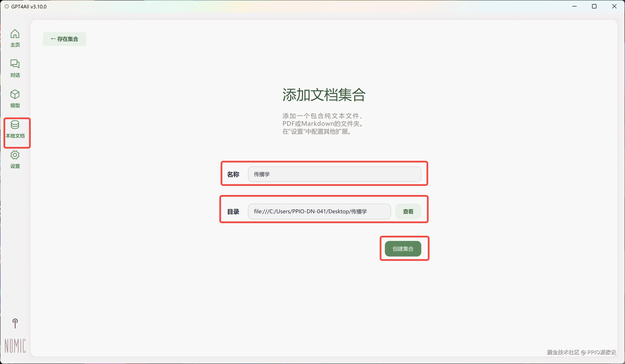The width and height of the screenshot is (625, 364).
Task: Click the 名称 name field with 传播学
Action: pyautogui.click(x=334, y=174)
